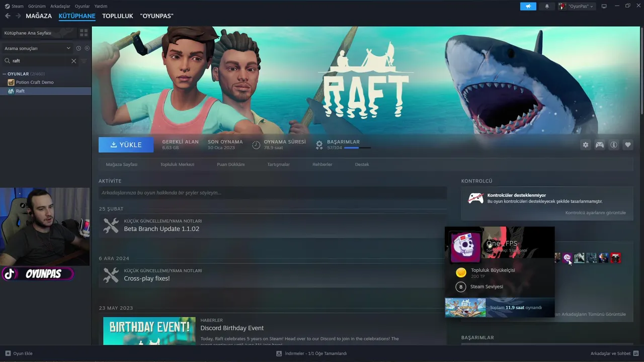Viewport: 644px width, 362px height.
Task: Open the Birthday Event thumbnail
Action: pyautogui.click(x=149, y=331)
